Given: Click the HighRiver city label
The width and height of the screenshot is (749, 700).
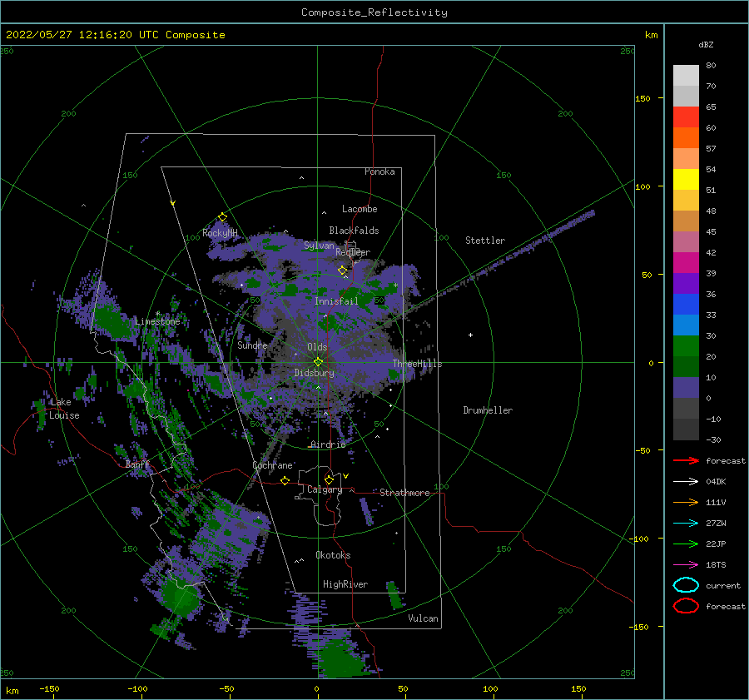Looking at the screenshot, I should [x=345, y=584].
